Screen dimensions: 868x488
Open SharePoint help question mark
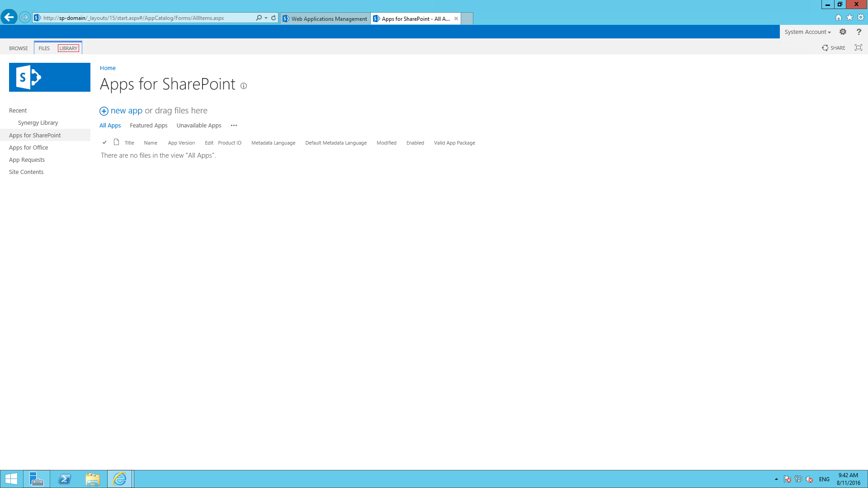point(859,32)
